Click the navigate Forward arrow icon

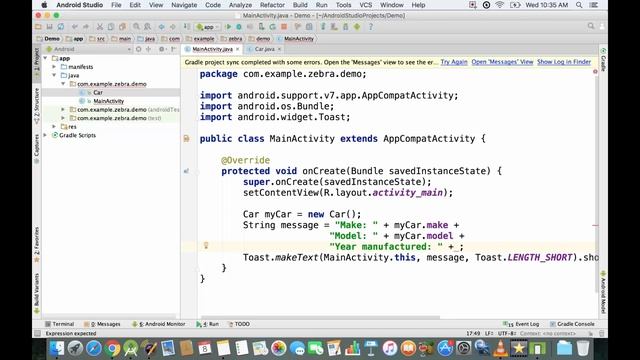point(173,27)
